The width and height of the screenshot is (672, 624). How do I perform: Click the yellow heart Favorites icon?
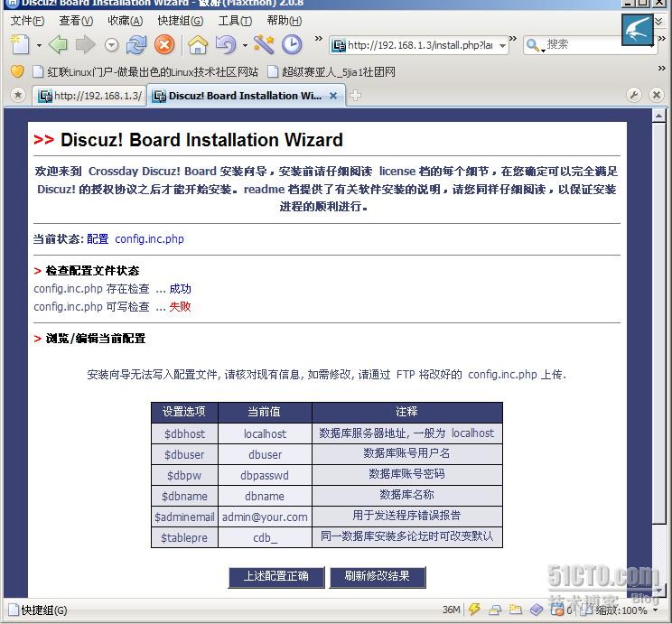[x=17, y=71]
